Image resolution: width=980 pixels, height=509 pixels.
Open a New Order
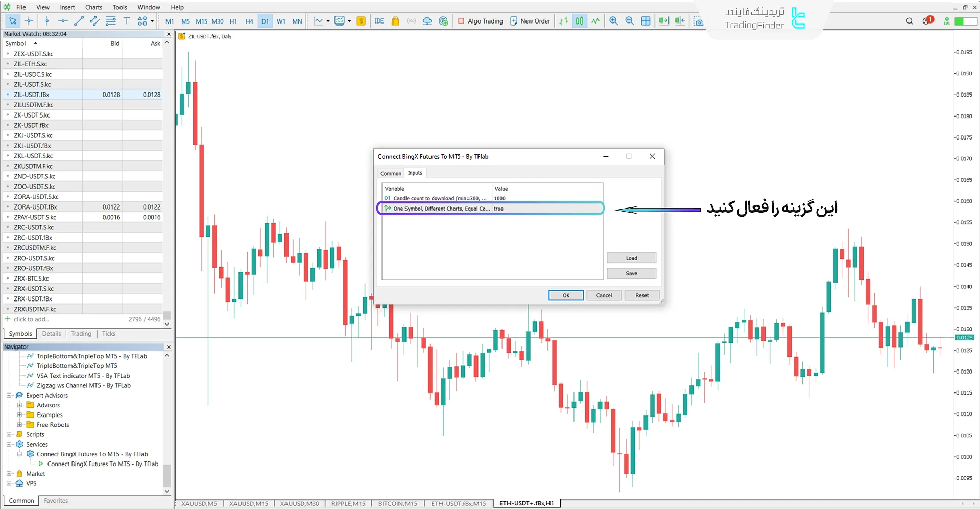(x=530, y=21)
